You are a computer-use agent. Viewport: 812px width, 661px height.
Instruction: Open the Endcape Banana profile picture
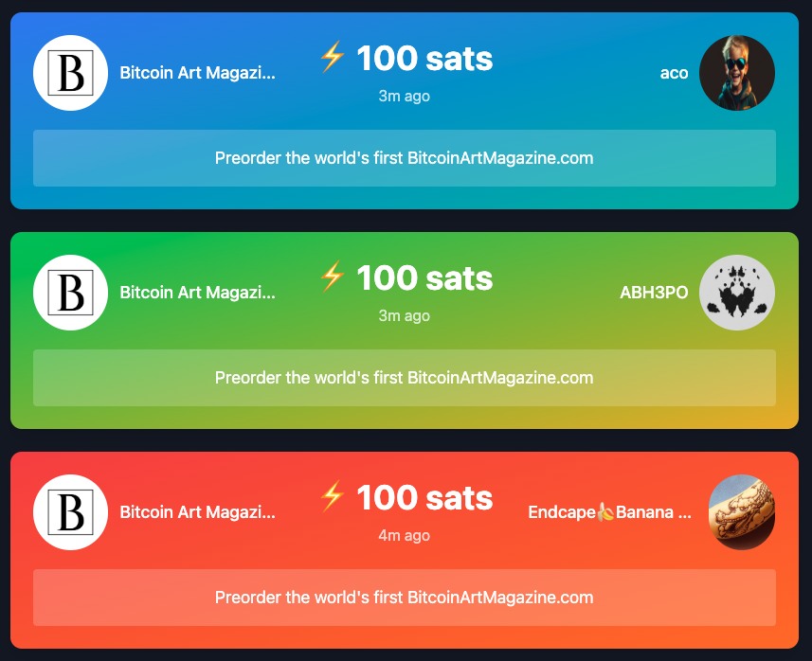(x=742, y=512)
